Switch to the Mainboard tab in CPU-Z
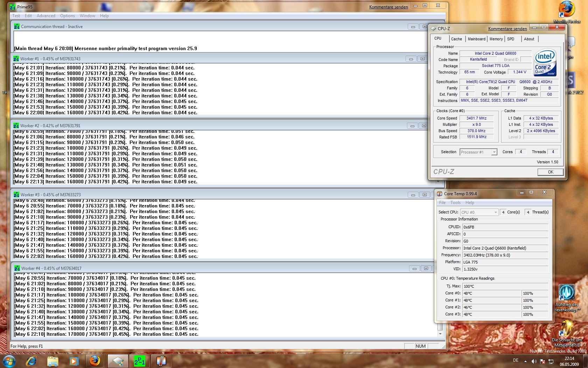 click(476, 39)
